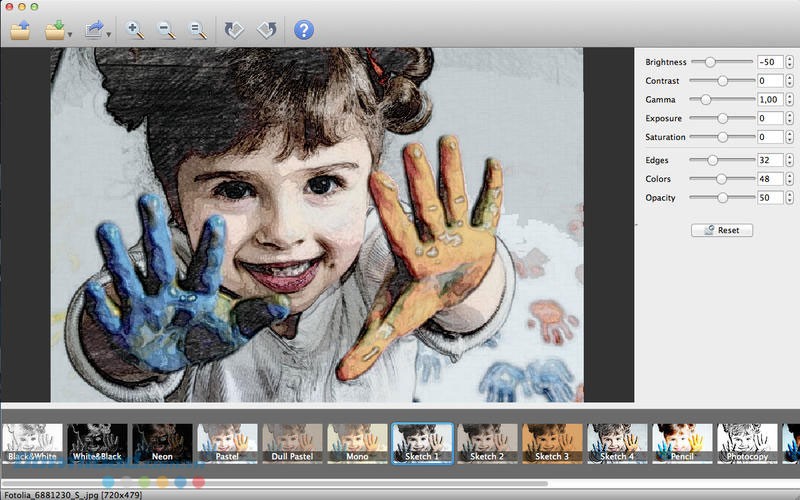Rotate image using the second rotate icon
This screenshot has height=500, width=800.
pyautogui.click(x=266, y=30)
